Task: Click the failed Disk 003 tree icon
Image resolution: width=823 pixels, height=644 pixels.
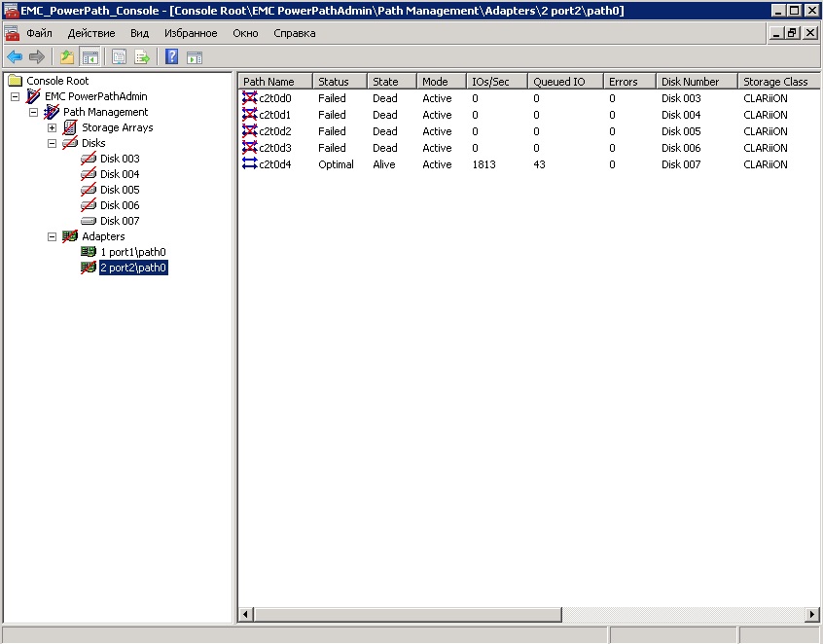Action: click(89, 159)
